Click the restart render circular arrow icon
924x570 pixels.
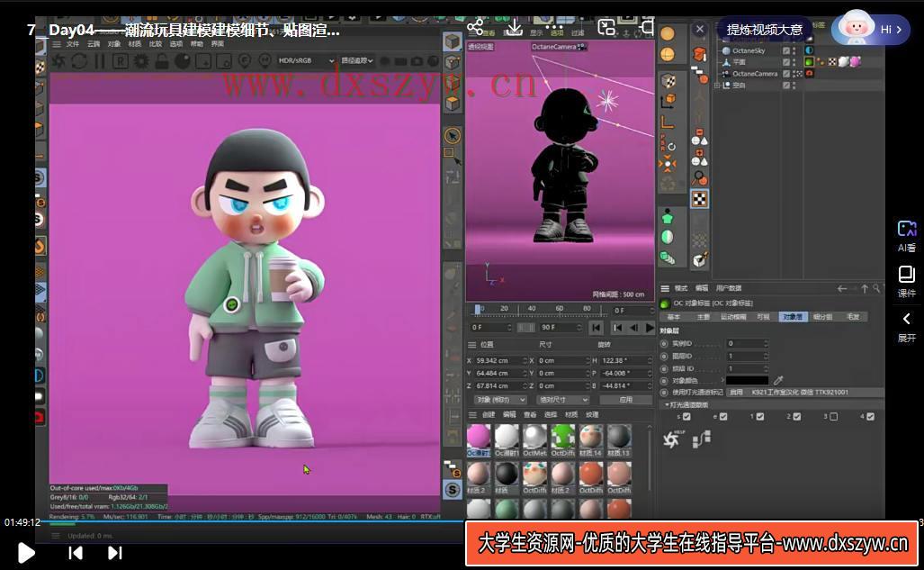point(79,60)
